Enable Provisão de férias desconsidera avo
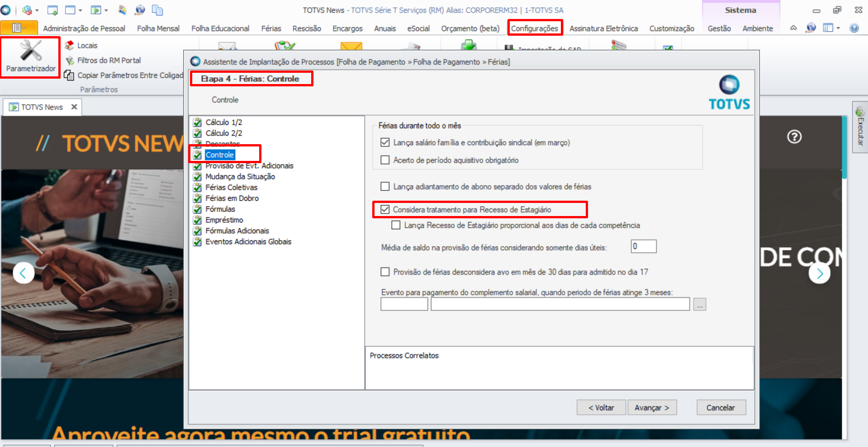This screenshot has width=868, height=447. pos(385,272)
